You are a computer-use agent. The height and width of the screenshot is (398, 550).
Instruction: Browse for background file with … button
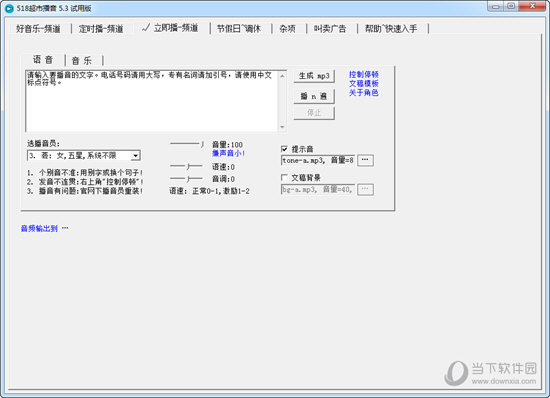365,190
